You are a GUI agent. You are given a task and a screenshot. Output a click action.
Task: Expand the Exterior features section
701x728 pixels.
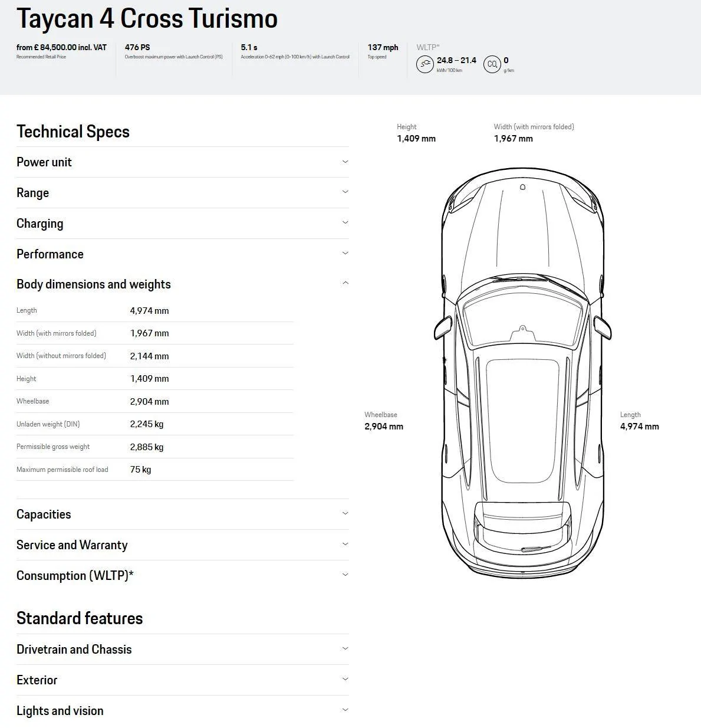point(182,680)
